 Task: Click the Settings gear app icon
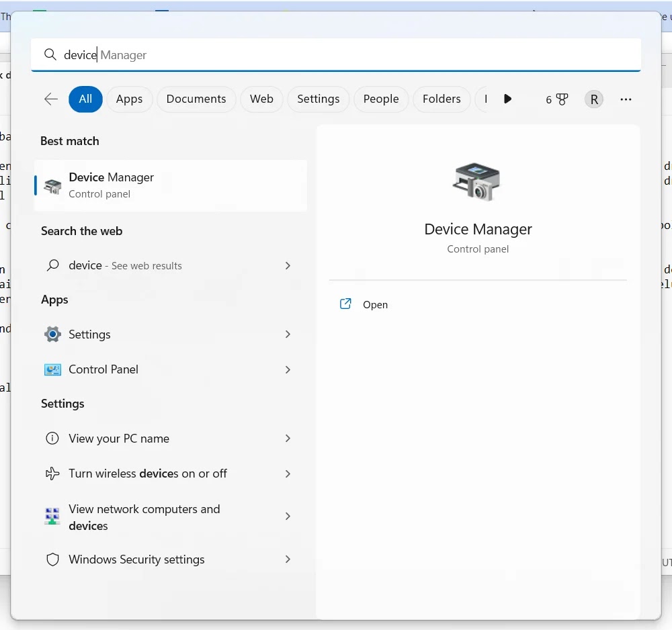(52, 334)
